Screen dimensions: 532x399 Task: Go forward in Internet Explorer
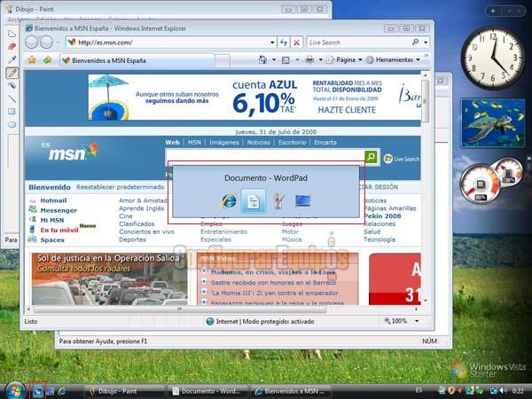(x=47, y=43)
